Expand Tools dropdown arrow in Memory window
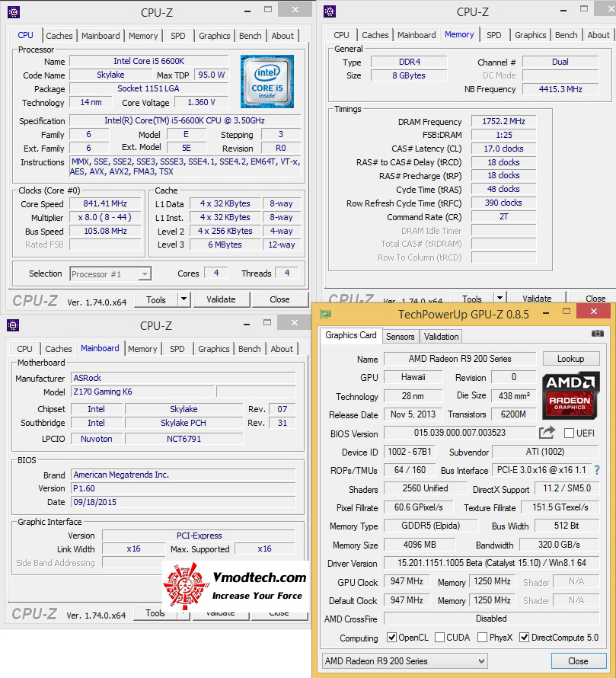Viewport: 616px width, 678px height. [x=500, y=298]
